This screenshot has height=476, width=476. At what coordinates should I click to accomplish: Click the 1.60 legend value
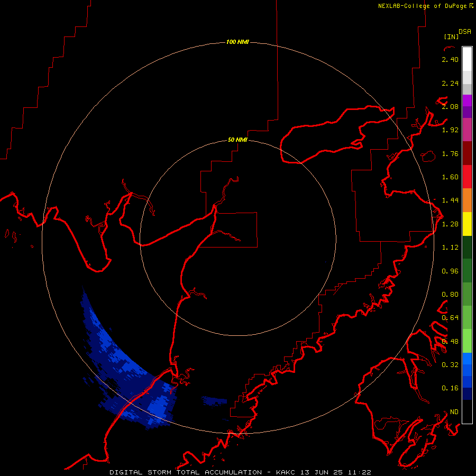pos(450,177)
